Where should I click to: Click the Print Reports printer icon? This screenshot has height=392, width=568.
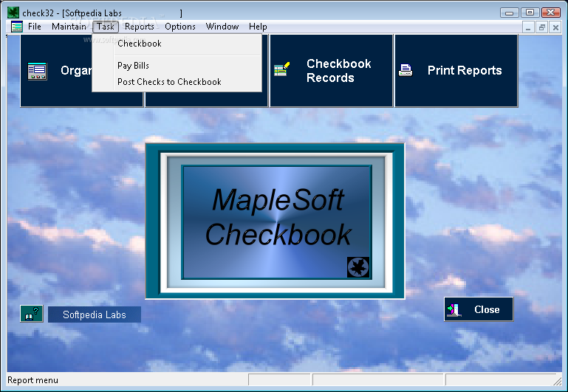click(x=406, y=70)
